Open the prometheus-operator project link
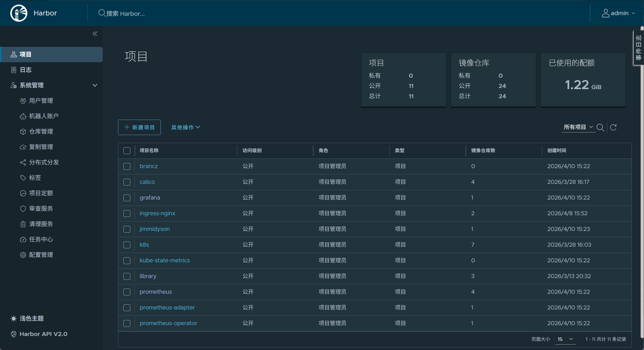Viewport: 644px width, 350px height. (168, 323)
